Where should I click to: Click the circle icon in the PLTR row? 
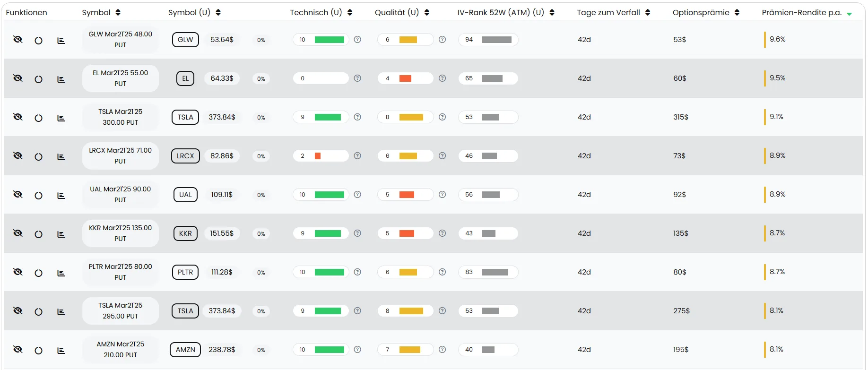pyautogui.click(x=39, y=273)
